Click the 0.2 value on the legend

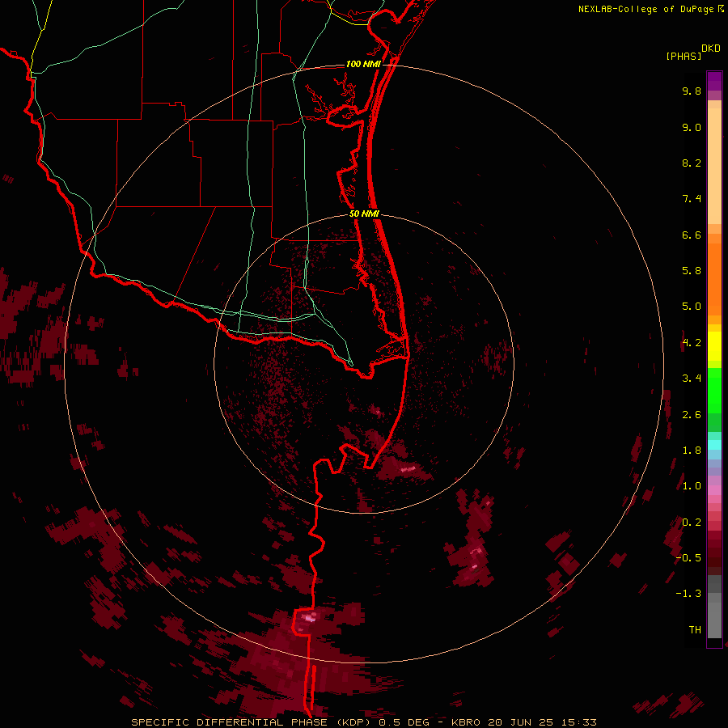coord(692,523)
